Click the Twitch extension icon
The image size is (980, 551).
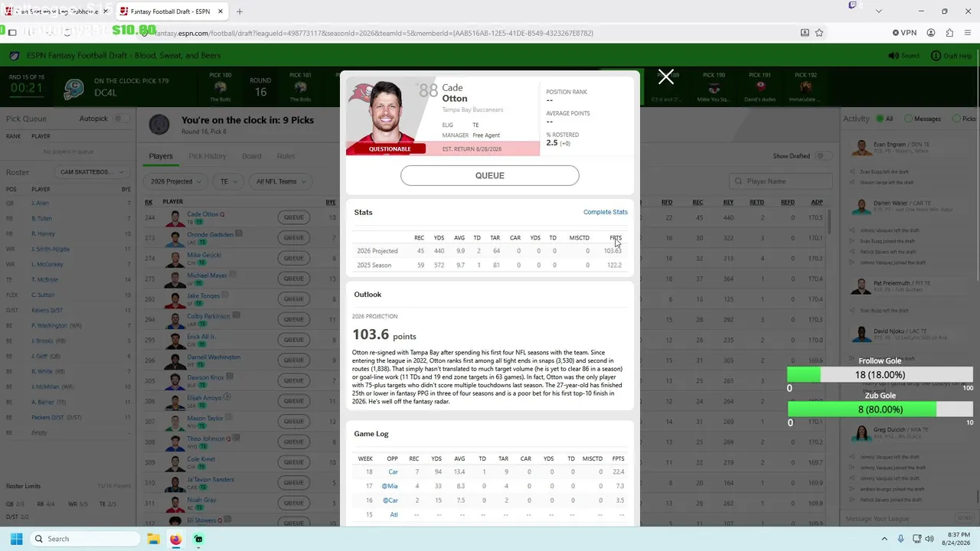[852, 6]
